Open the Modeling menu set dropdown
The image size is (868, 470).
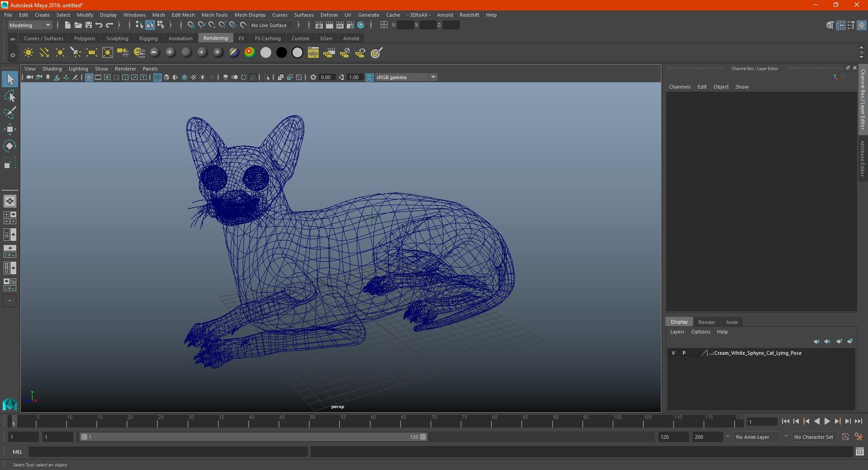(30, 25)
